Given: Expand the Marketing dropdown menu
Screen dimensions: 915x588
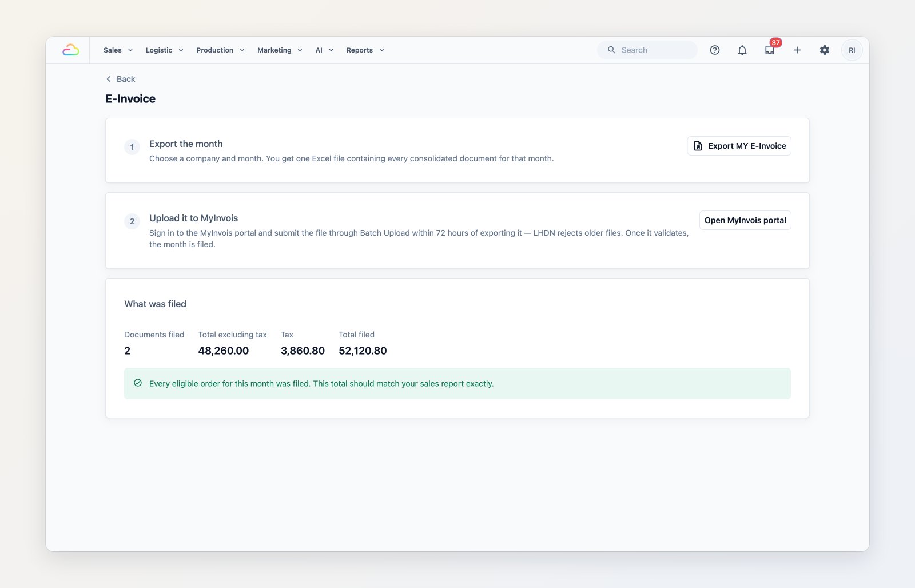Looking at the screenshot, I should [280, 50].
